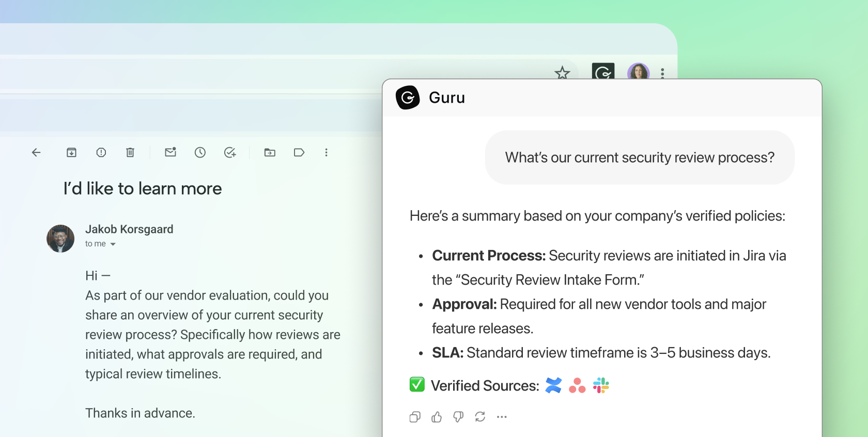Open more options below Guru answer
The image size is (868, 437).
(502, 417)
